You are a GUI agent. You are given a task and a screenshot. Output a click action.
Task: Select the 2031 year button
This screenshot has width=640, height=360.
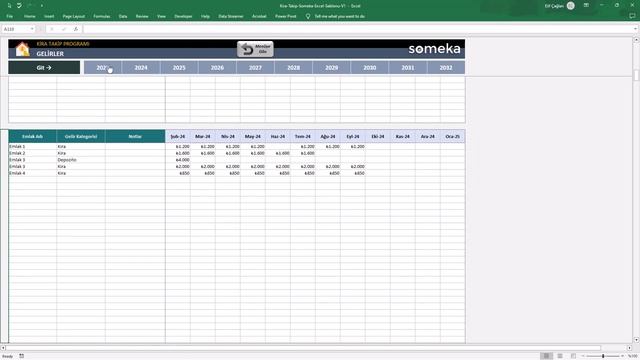[408, 68]
